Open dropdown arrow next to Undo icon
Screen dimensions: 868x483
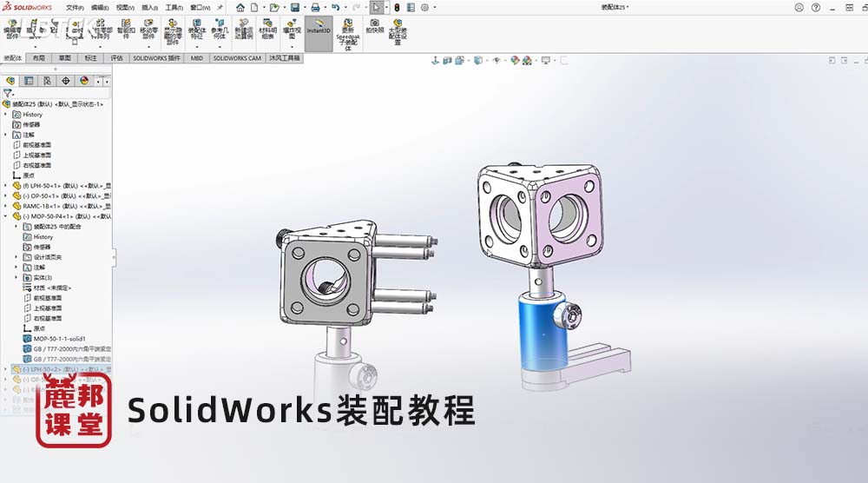click(x=345, y=8)
